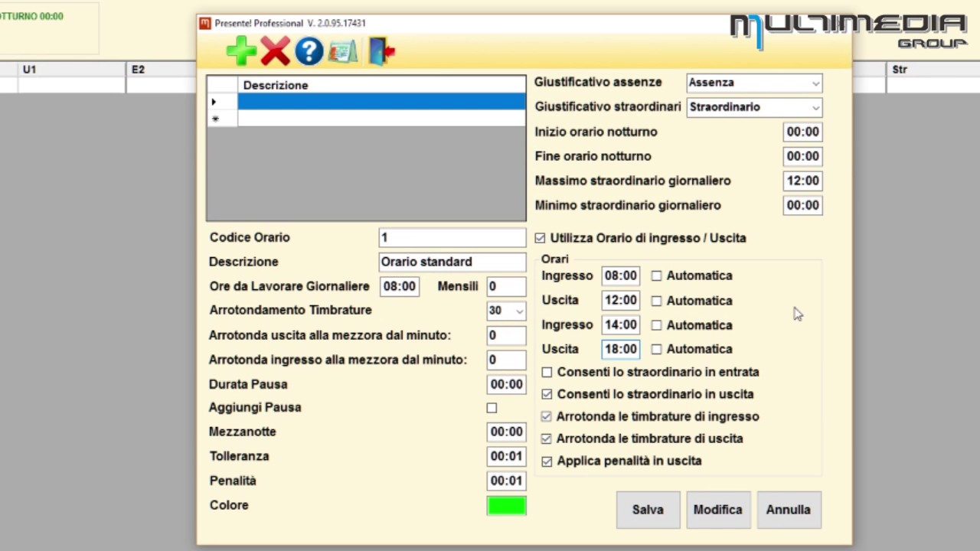The height and width of the screenshot is (551, 980).
Task: Click the Presente! Professional title bar app icon
Action: click(205, 23)
